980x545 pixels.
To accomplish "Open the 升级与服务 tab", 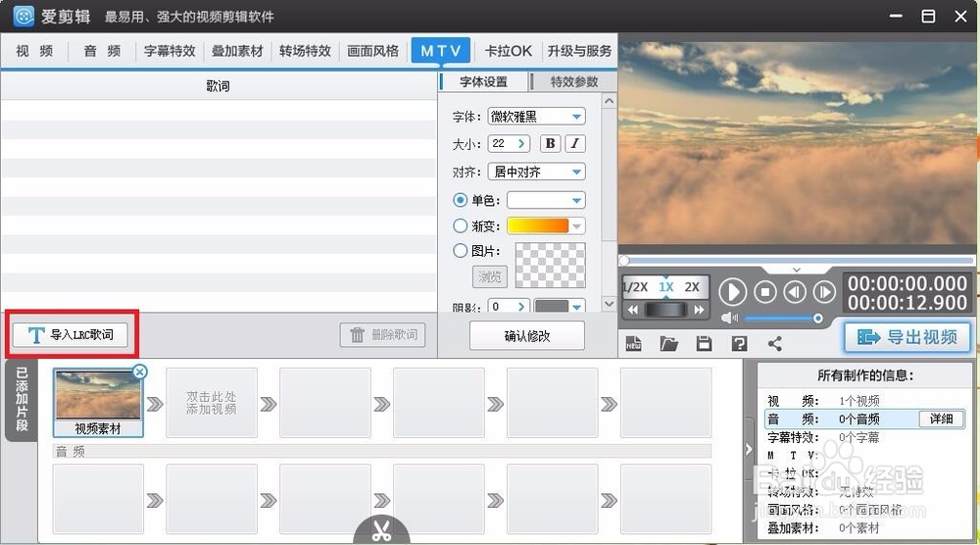I will click(x=579, y=51).
